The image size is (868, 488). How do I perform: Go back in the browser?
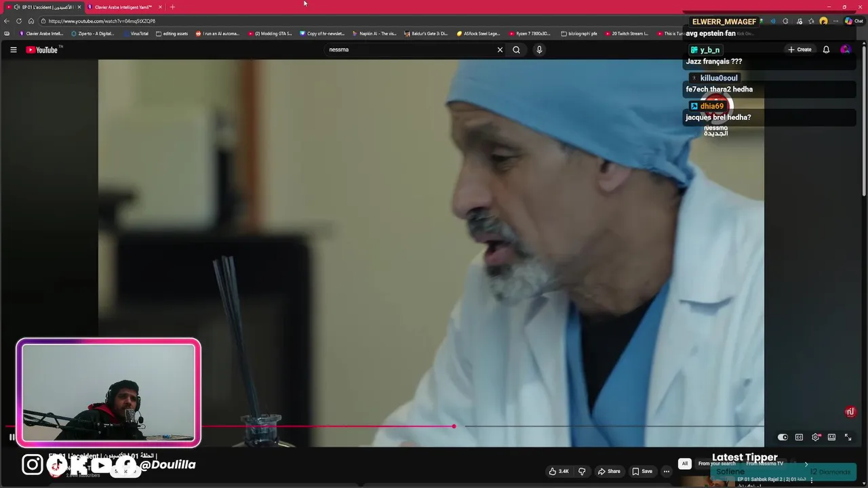(7, 21)
